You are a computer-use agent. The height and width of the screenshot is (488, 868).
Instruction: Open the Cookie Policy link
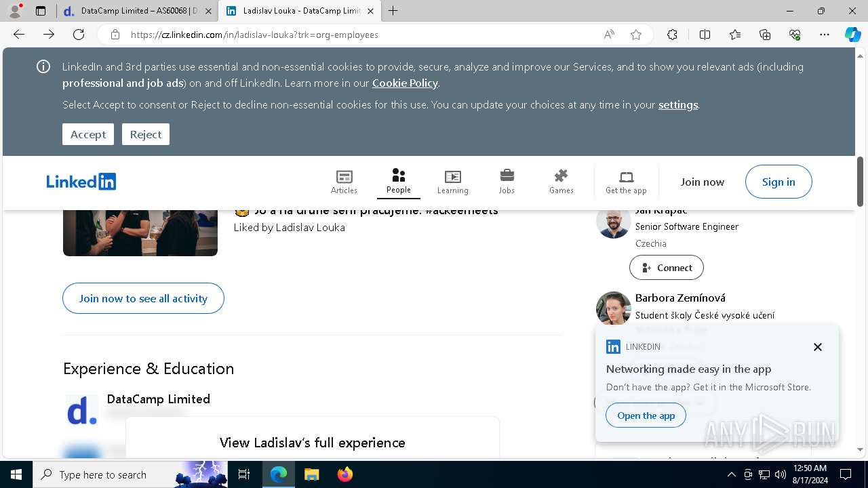pyautogui.click(x=405, y=83)
